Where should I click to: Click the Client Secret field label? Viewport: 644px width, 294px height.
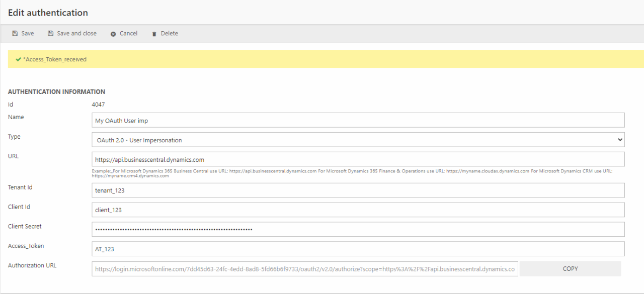tap(25, 227)
